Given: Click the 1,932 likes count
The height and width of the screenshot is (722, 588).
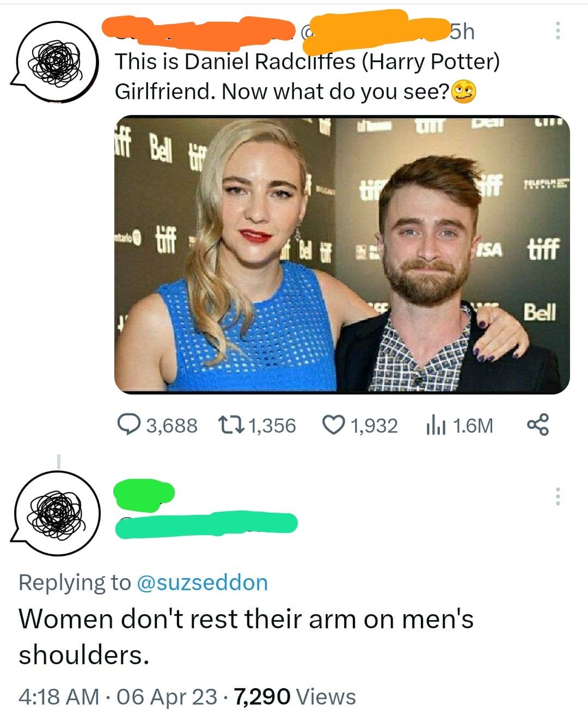Looking at the screenshot, I should point(375,425).
